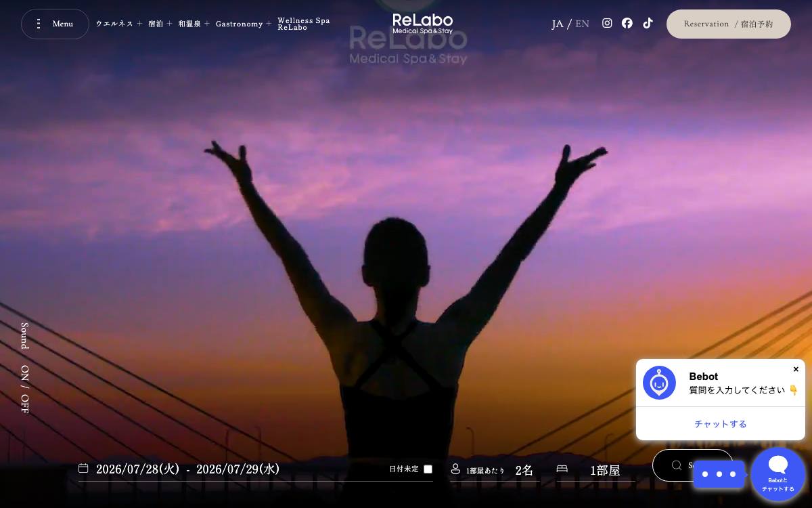Switch language to EN

pyautogui.click(x=582, y=24)
